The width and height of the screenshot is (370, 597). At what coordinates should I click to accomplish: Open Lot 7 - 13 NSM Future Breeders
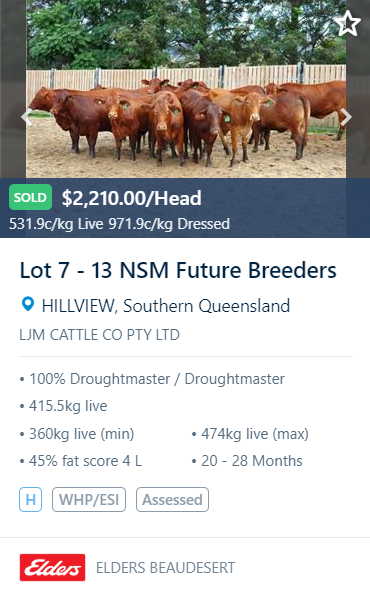pos(178,270)
